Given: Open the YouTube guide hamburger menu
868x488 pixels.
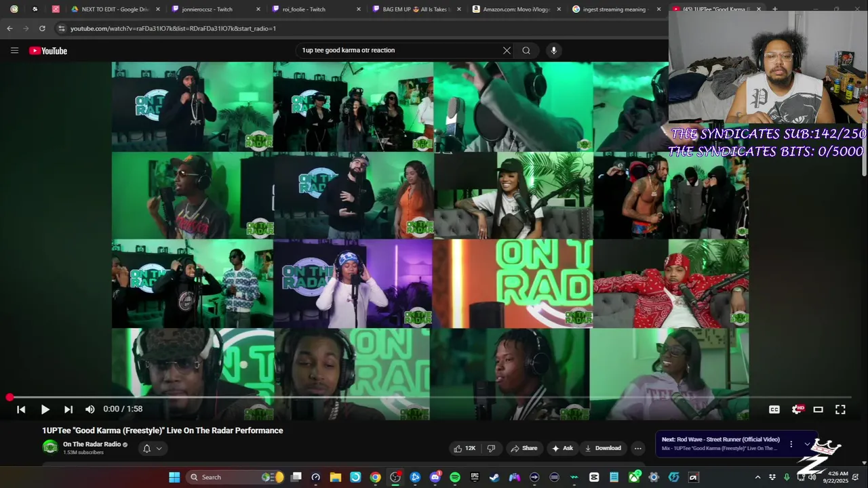Looking at the screenshot, I should (14, 50).
